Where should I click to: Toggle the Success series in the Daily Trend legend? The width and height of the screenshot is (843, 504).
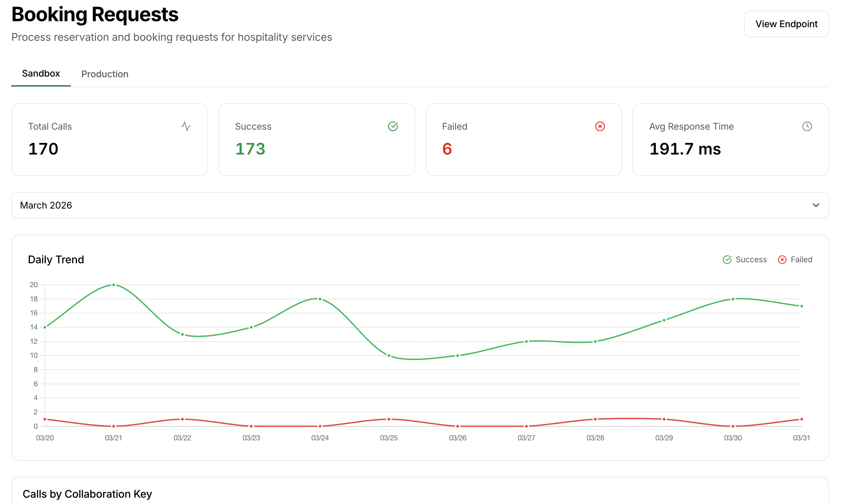tap(751, 260)
